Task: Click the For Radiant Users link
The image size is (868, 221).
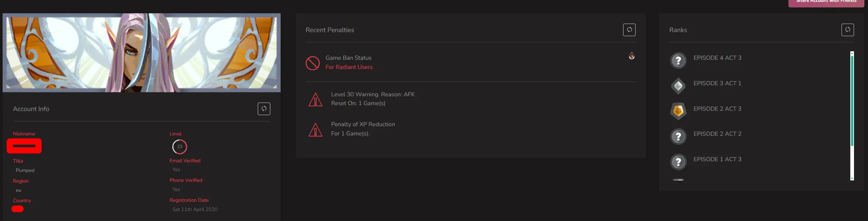Action: (349, 67)
